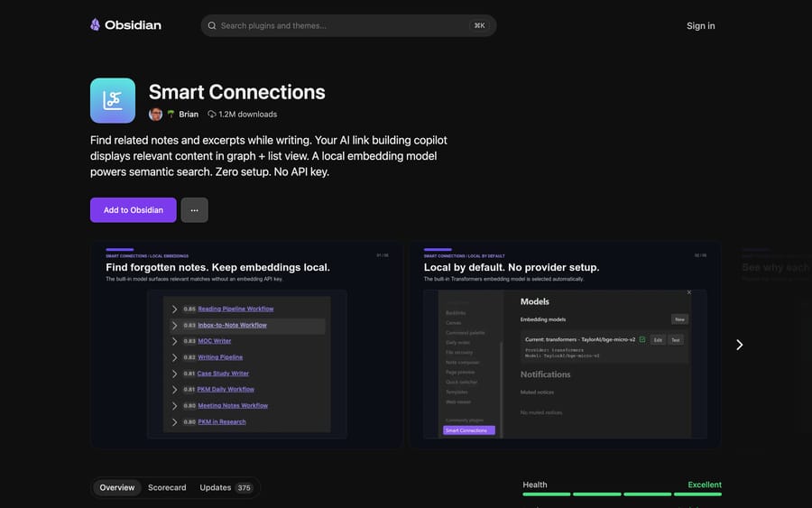Image resolution: width=812 pixels, height=508 pixels.
Task: Select the Overview tab
Action: click(117, 487)
